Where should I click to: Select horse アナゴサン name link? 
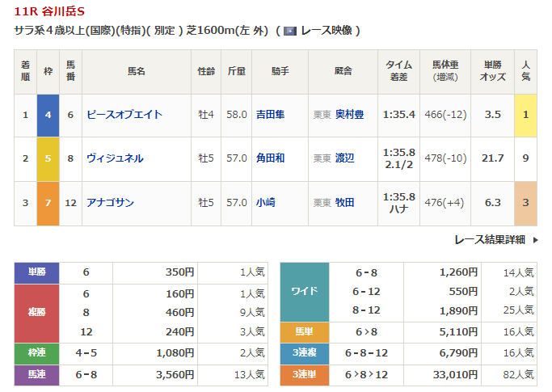(x=110, y=203)
